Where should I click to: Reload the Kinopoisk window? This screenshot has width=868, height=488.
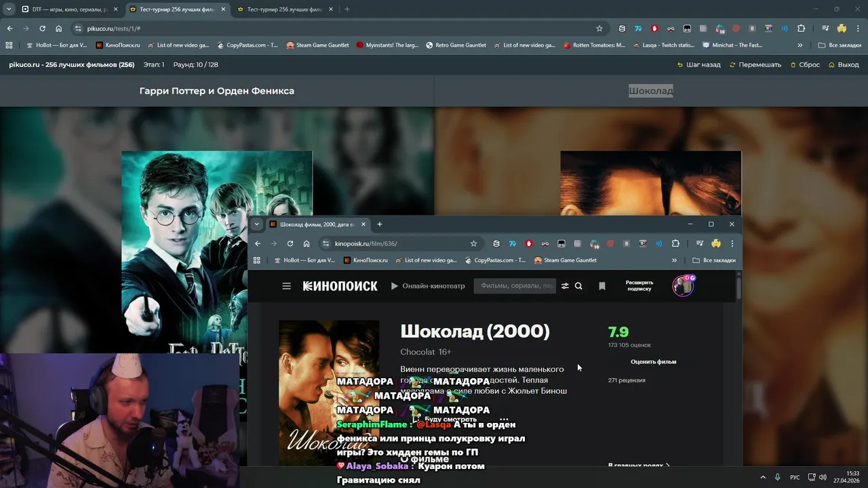tap(290, 244)
